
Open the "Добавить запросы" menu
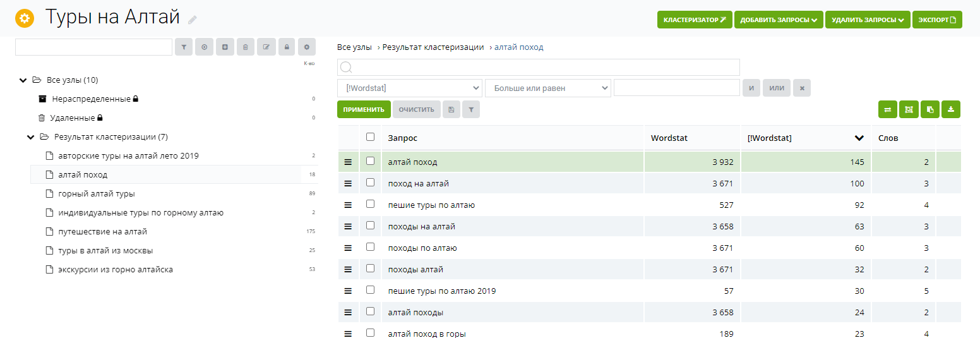tap(779, 20)
